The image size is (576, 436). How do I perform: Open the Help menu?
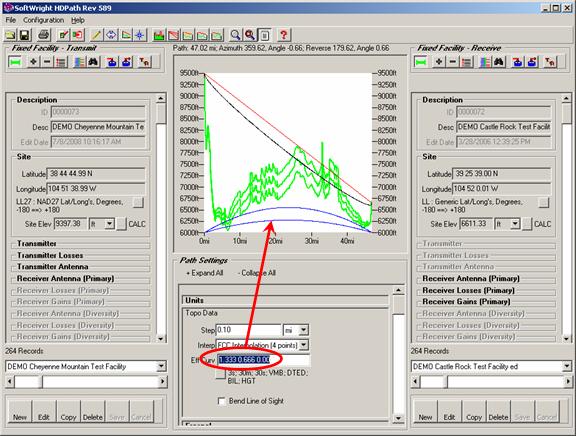[x=78, y=20]
